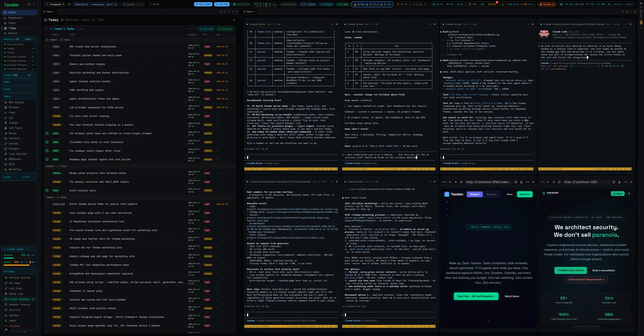Expand the PROJECTS section header
The height and width of the screenshot is (336, 644).
tap(19, 39)
